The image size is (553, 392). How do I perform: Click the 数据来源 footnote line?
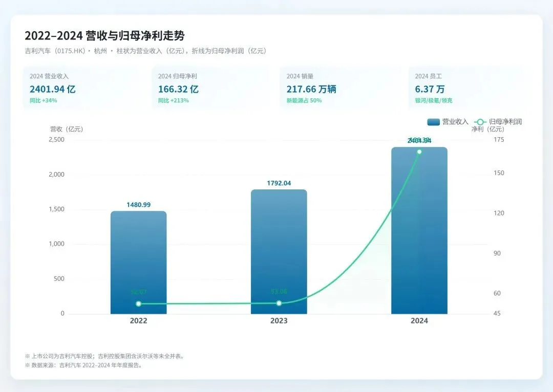[84, 365]
